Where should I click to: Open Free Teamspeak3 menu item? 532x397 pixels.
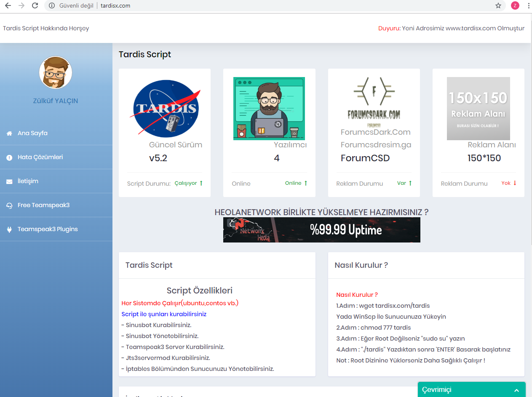[56, 205]
